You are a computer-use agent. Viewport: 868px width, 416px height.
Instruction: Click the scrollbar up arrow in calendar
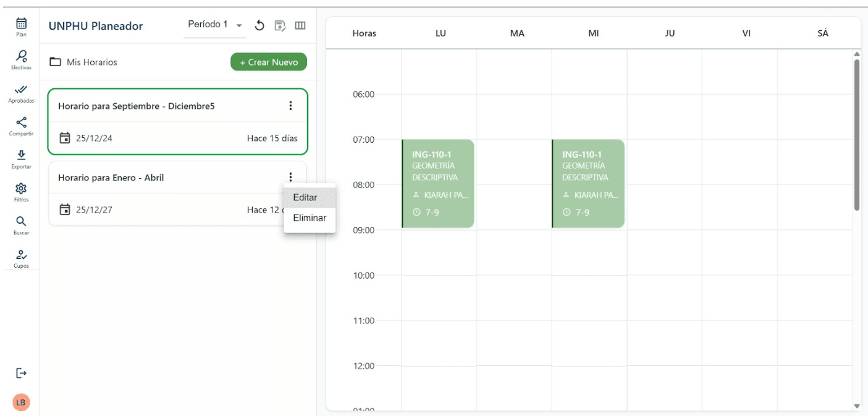pos(857,54)
